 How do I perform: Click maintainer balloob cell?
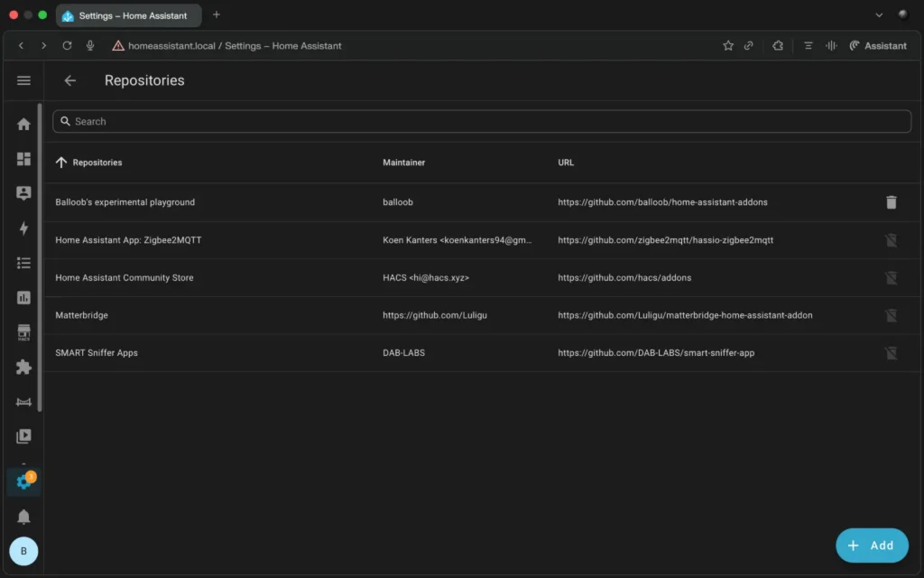coord(398,202)
